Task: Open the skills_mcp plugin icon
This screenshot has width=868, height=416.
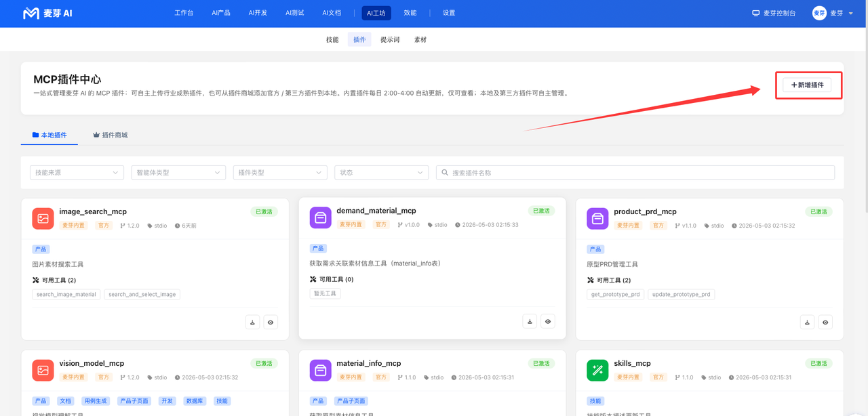Action: click(x=597, y=370)
